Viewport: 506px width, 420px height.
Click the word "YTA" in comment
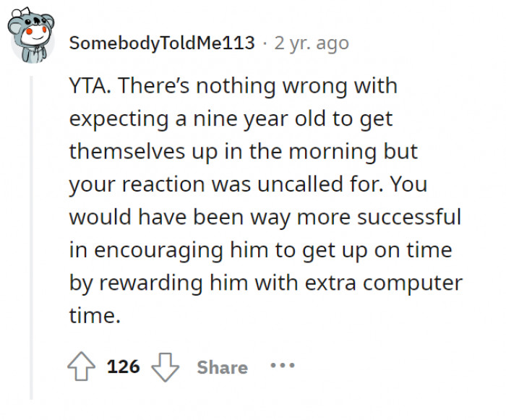point(89,86)
